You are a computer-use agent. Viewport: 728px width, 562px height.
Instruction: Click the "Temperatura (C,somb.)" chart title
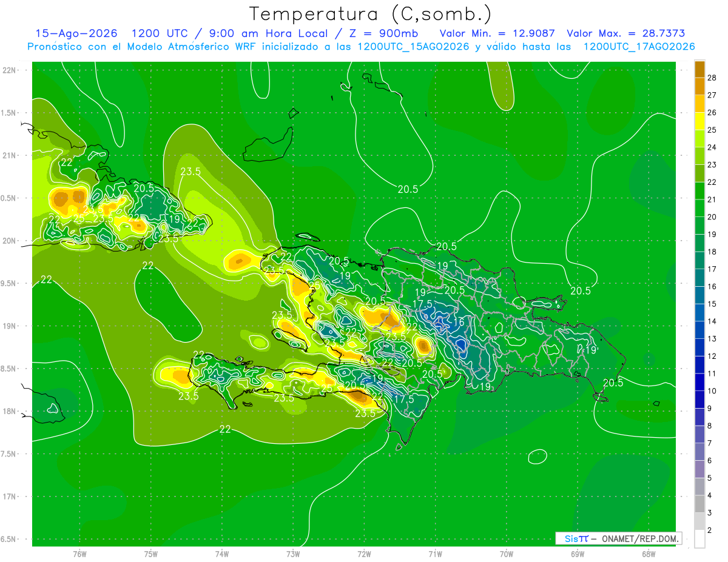(371, 14)
